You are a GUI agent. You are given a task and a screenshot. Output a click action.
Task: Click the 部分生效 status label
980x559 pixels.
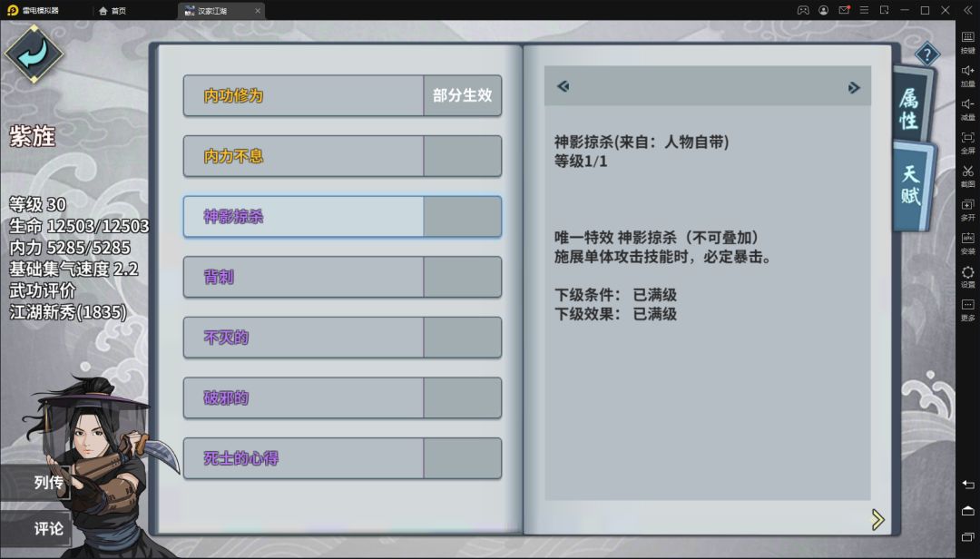coord(463,95)
